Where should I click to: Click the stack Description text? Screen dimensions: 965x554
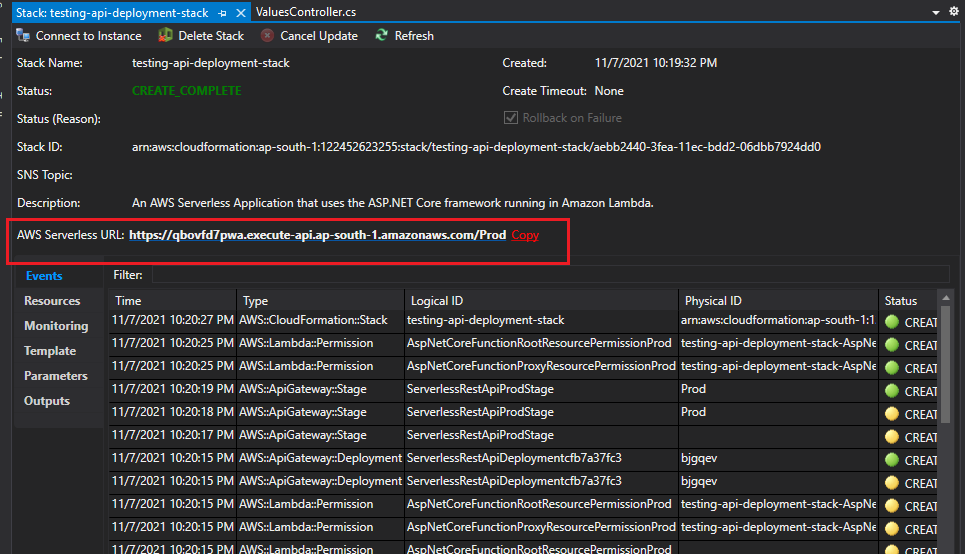pyautogui.click(x=393, y=203)
